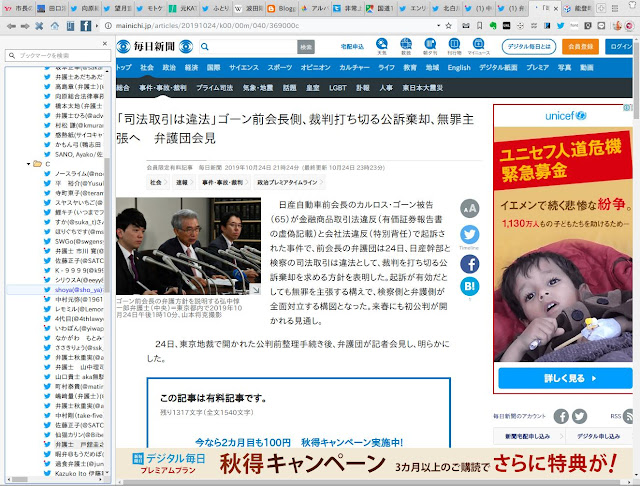
Task: Share article via the Facebook circle icon
Action: 470,264
